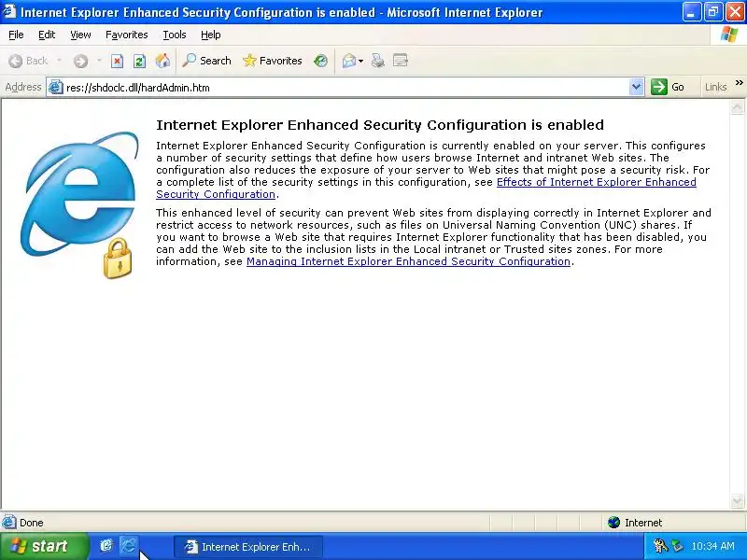Open the Back history dropdown arrow
Screen dimensions: 747x560
coord(59,61)
